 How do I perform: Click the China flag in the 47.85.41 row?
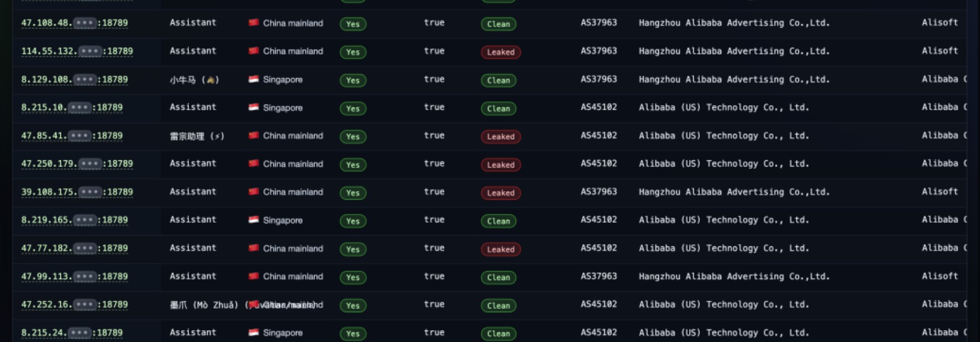(x=254, y=135)
